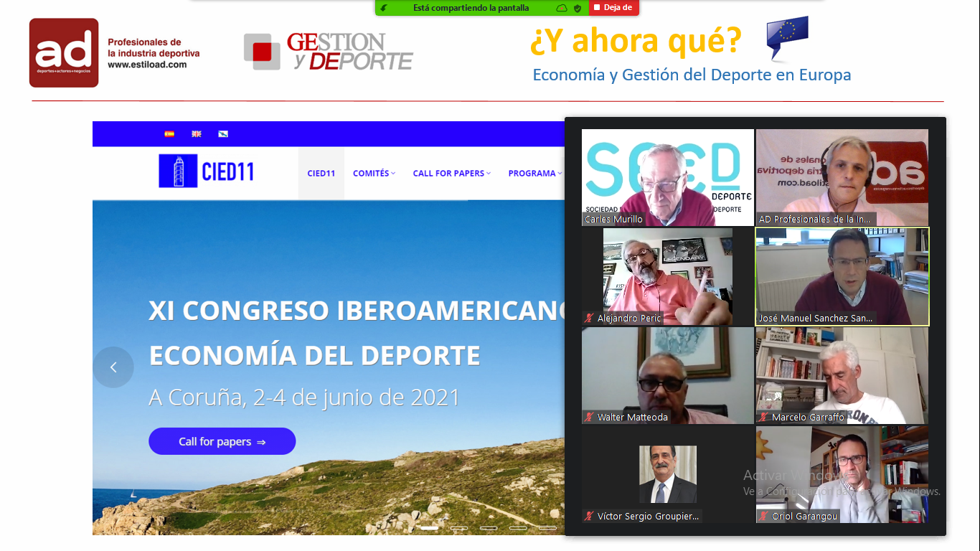Image resolution: width=980 pixels, height=551 pixels.
Task: Click the 'Está compartiendo la pantalla' status text
Action: click(x=471, y=8)
